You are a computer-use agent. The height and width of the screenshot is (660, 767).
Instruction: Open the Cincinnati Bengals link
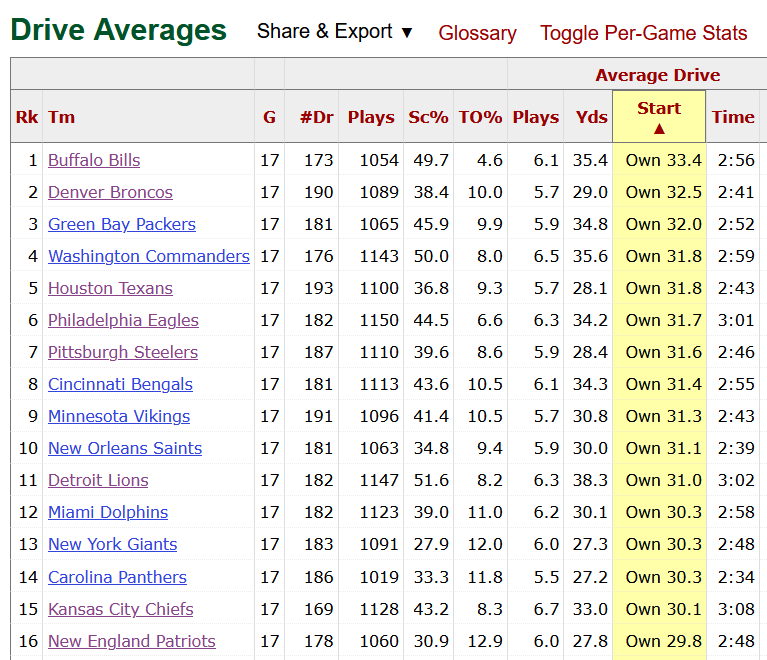120,384
